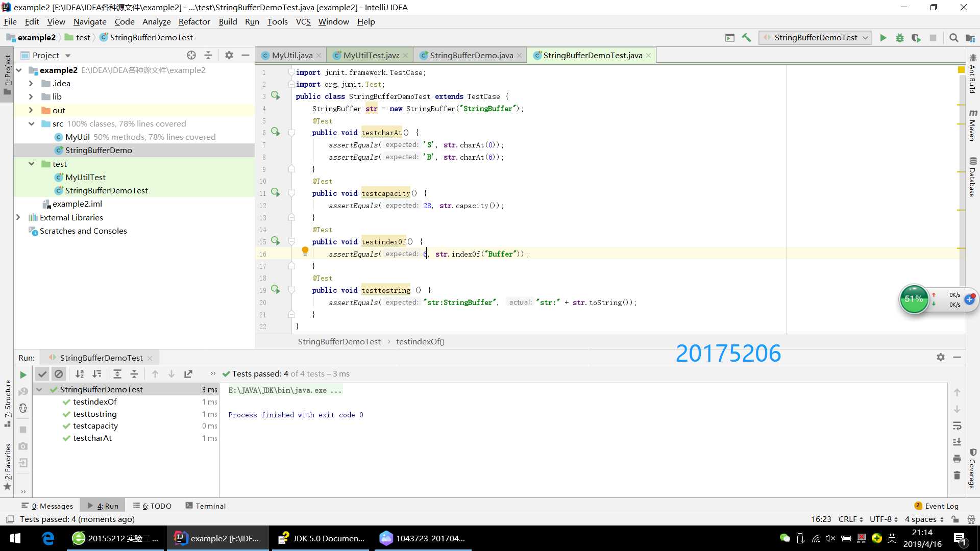Collapse the src folder

click(31, 123)
